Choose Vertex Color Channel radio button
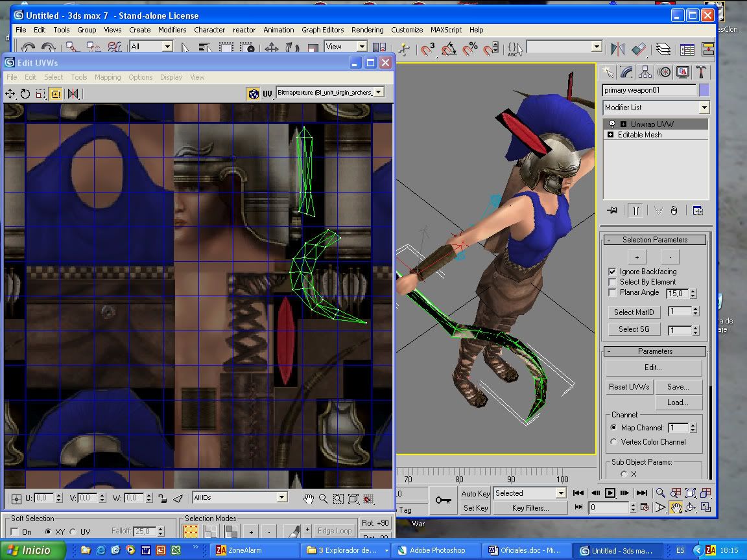747x560 pixels. pos(613,442)
